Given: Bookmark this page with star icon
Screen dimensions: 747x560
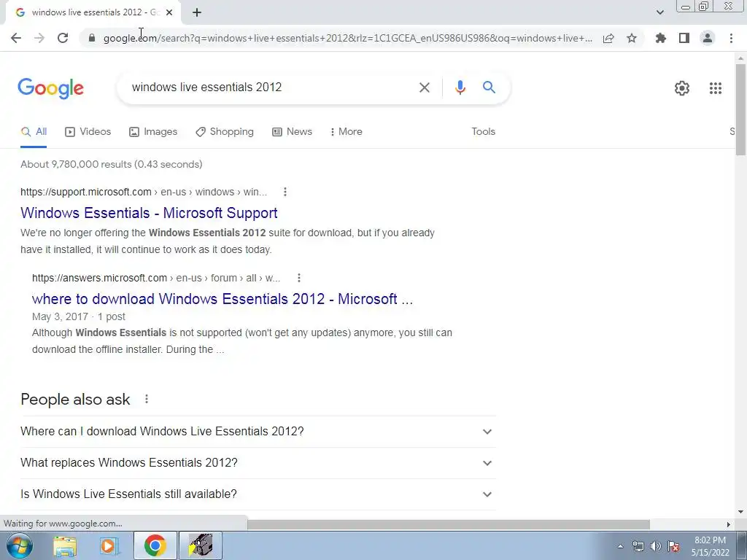Looking at the screenshot, I should 632,38.
